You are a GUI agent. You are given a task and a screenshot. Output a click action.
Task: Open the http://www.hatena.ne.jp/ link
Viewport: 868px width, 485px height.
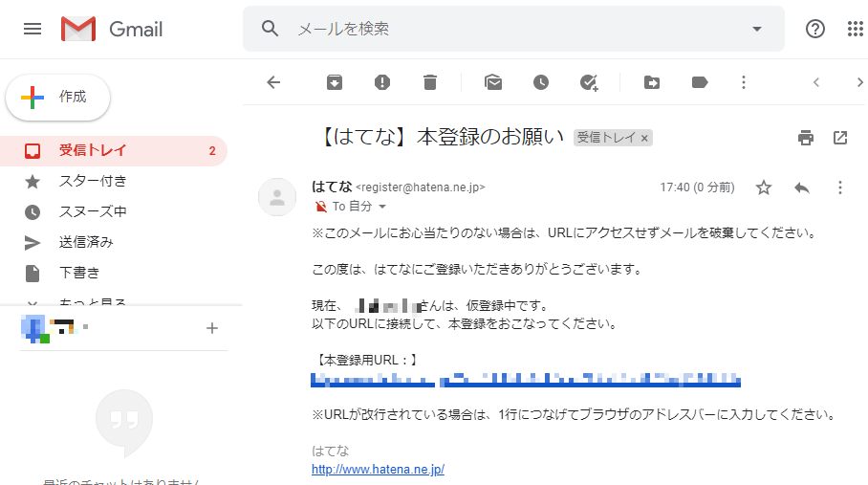coord(379,470)
